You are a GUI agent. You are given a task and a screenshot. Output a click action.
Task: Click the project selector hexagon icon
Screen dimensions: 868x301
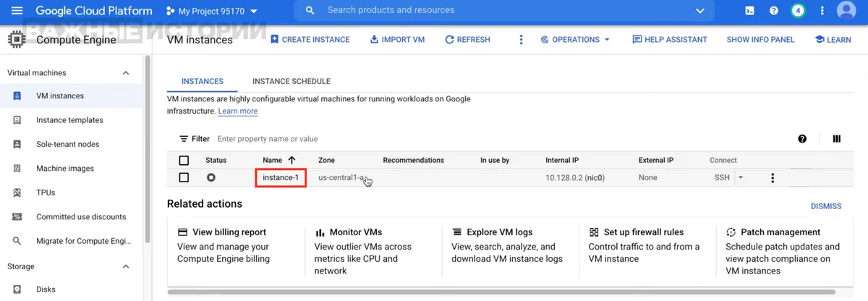[170, 11]
